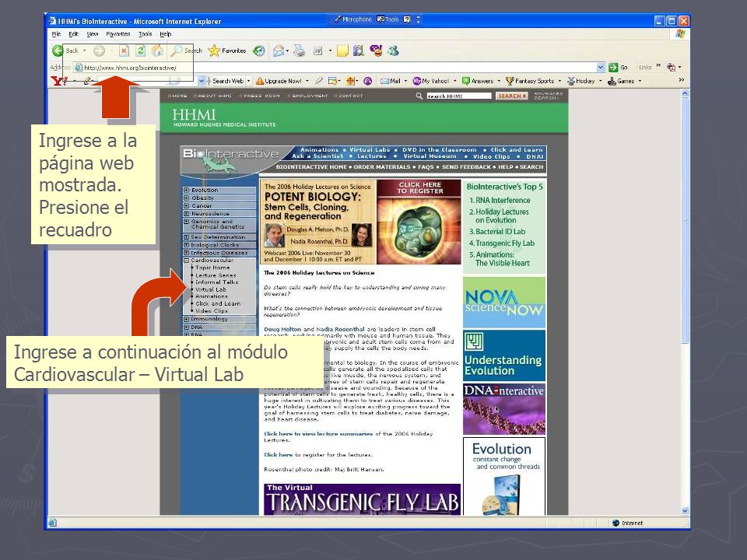Screen dimensions: 747x560
Task: Open the Understanding Evolution banner
Action: coord(504,355)
